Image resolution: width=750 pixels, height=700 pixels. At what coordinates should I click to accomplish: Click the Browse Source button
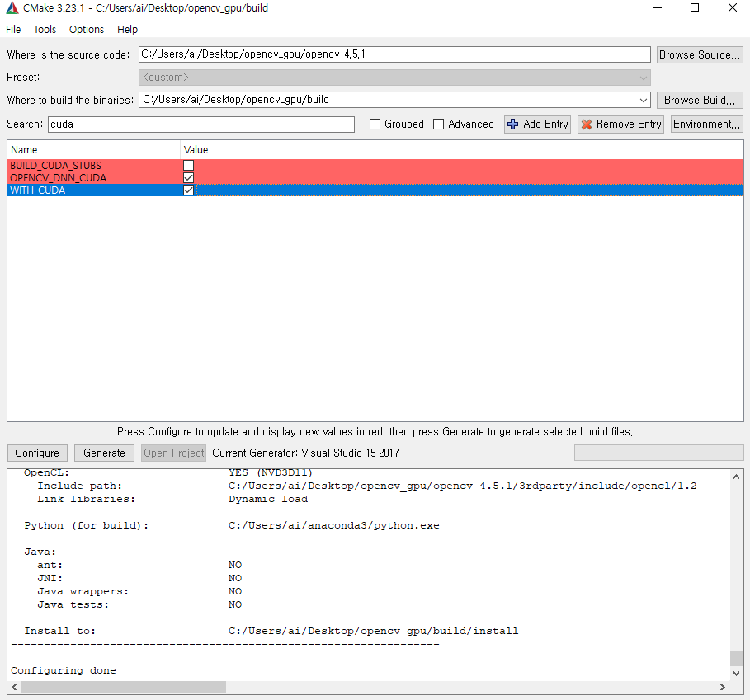700,55
